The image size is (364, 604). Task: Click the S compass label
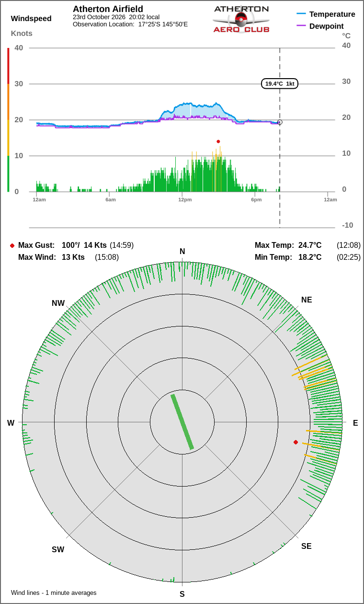pos(182,594)
